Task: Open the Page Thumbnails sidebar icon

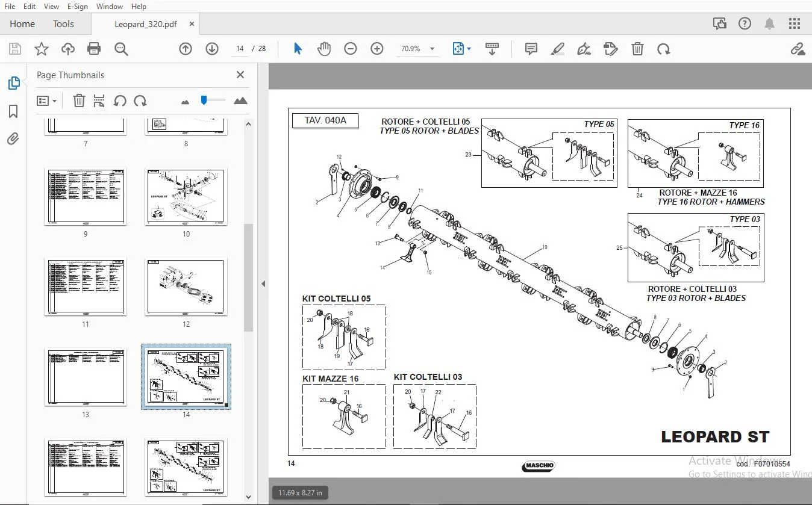Action: 13,83
